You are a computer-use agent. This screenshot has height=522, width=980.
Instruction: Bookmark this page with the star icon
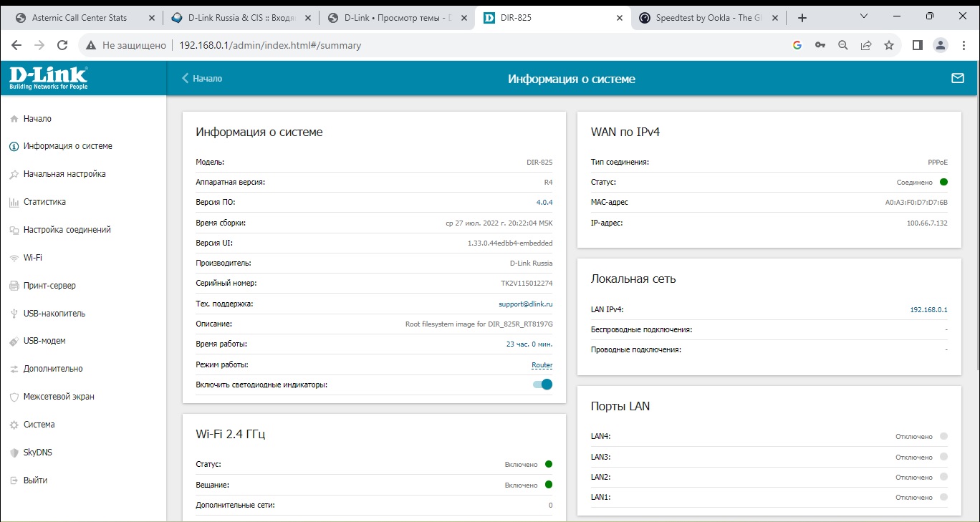pyautogui.click(x=888, y=45)
